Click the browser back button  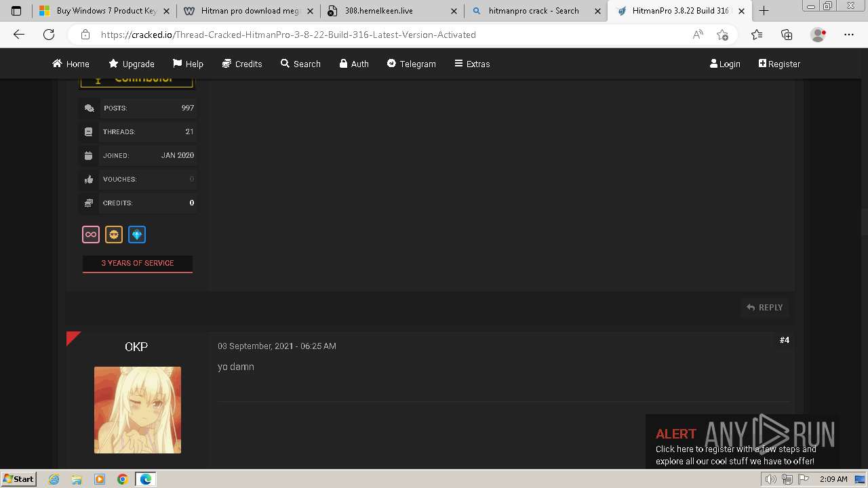tap(19, 35)
